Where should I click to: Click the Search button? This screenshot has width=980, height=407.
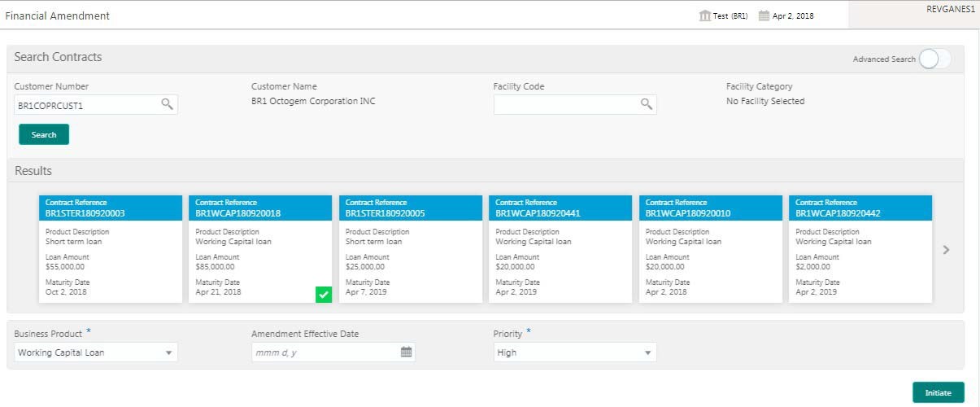coord(44,134)
